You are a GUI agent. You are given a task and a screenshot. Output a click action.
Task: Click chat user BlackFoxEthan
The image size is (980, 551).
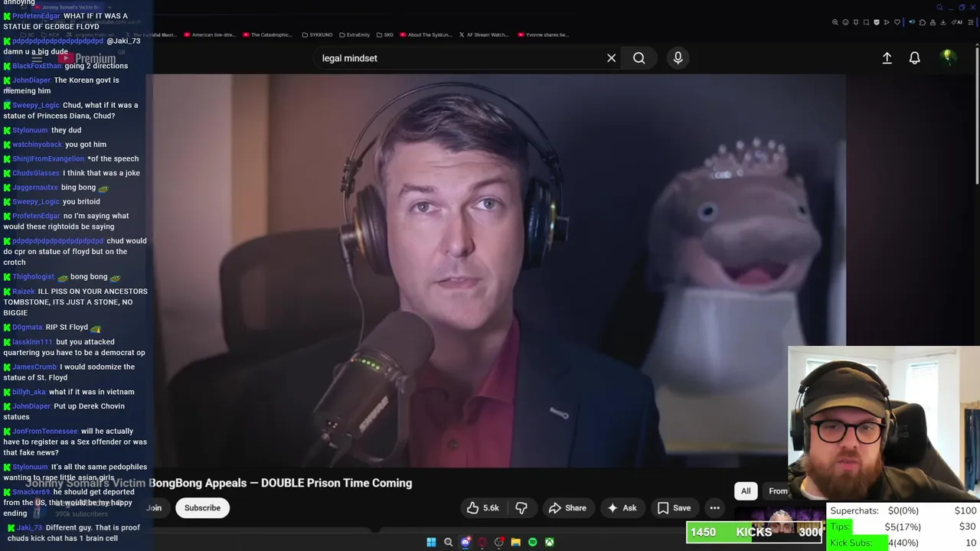[x=36, y=66]
